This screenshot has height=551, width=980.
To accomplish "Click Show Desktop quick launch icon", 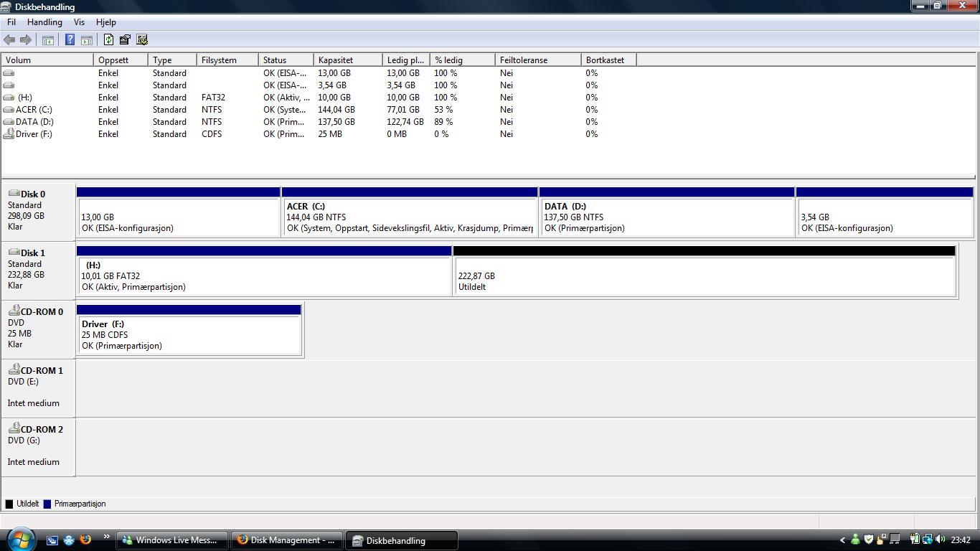I will coord(52,540).
